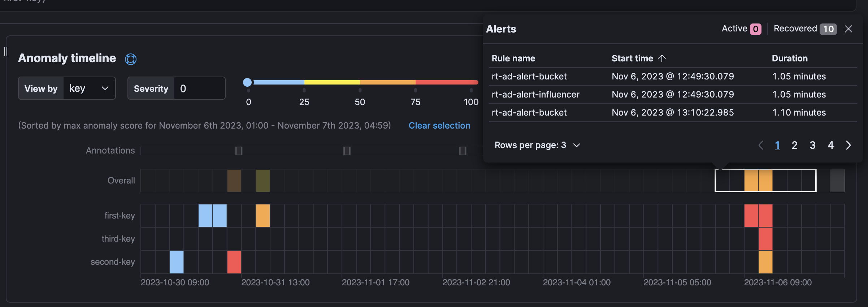Go to alerts page 3
The image size is (868, 307).
pos(813,145)
